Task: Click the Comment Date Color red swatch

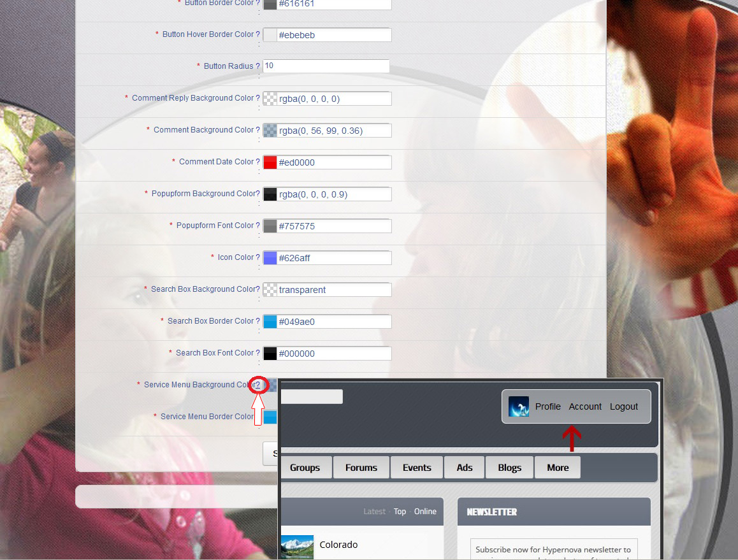Action: pyautogui.click(x=270, y=162)
